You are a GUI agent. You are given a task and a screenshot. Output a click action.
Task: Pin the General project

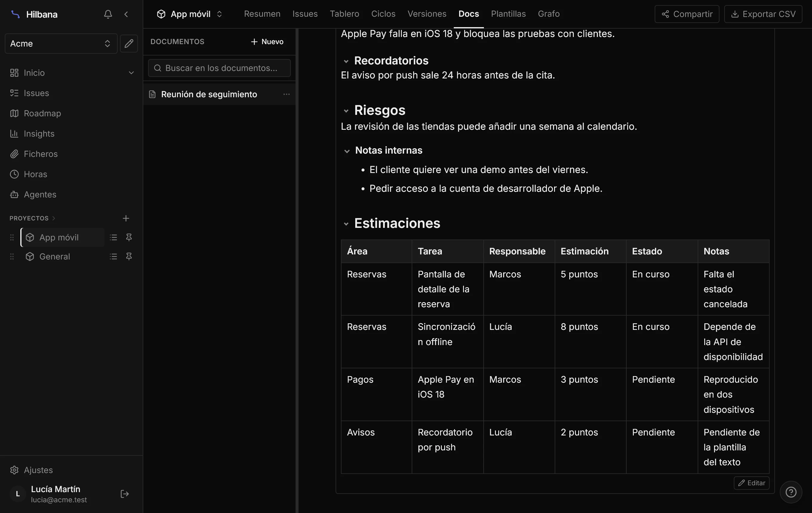pos(129,257)
